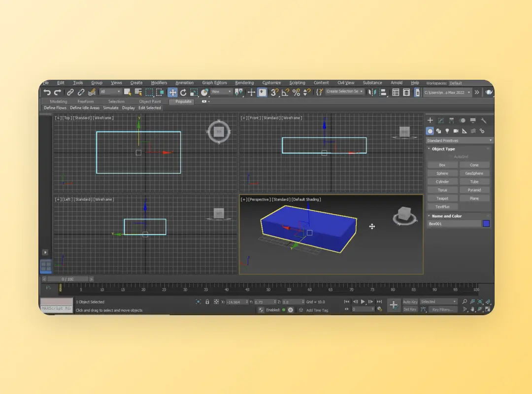Click the Teapot primitive button
This screenshot has height=394, width=532.
point(442,198)
